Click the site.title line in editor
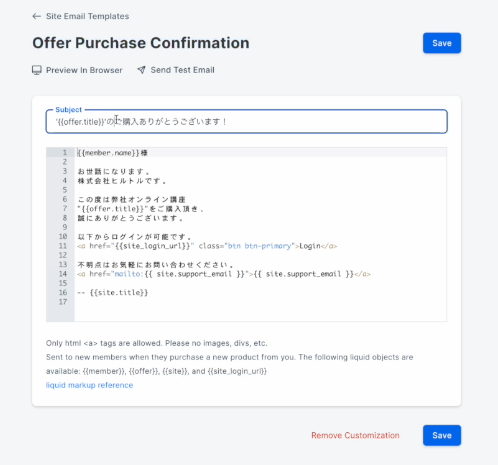The width and height of the screenshot is (498, 465). (x=113, y=293)
